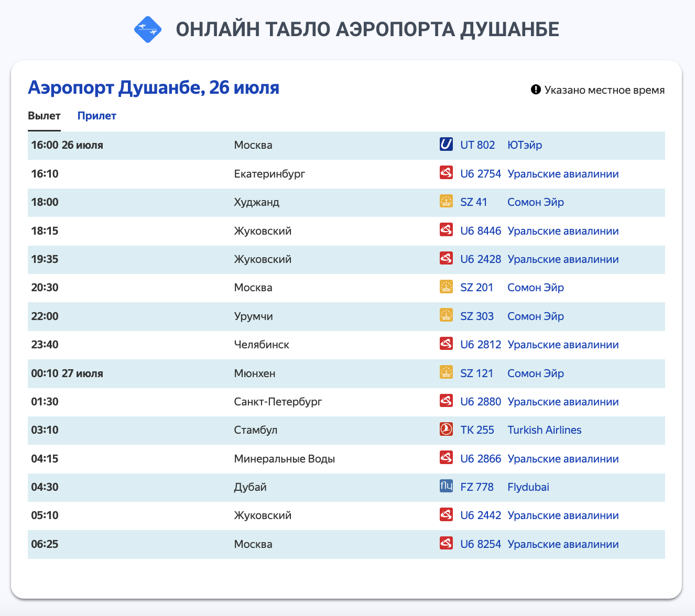Screen dimensions: 695x616
Task: Click the UTair logo next to UT 802
Action: [x=446, y=145]
